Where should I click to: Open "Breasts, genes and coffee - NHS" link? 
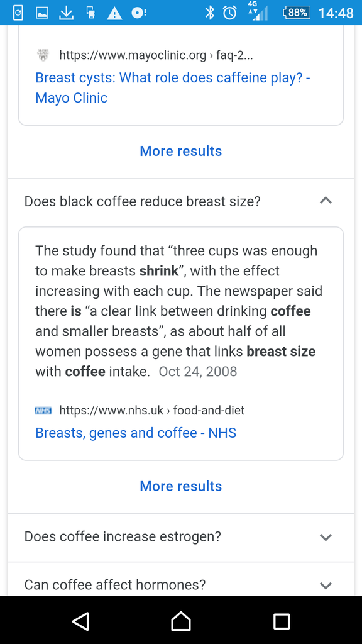[x=136, y=433]
